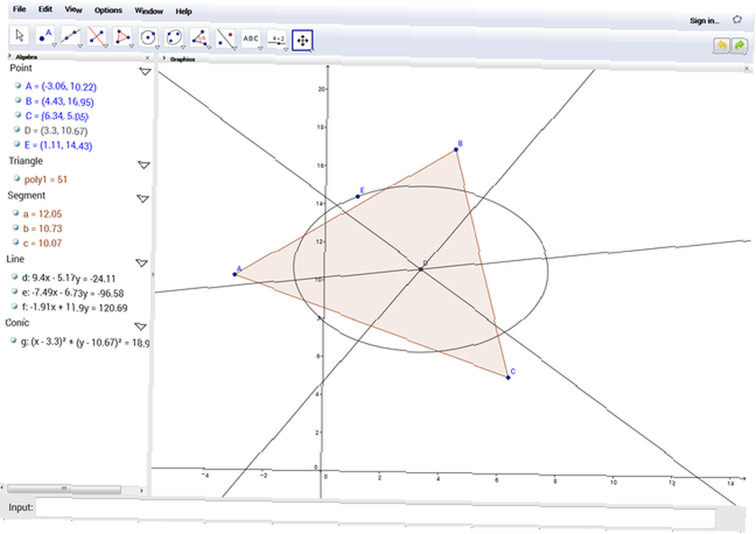Viewport: 756px width, 534px height.
Task: Click point B on the triangle
Action: (x=456, y=150)
